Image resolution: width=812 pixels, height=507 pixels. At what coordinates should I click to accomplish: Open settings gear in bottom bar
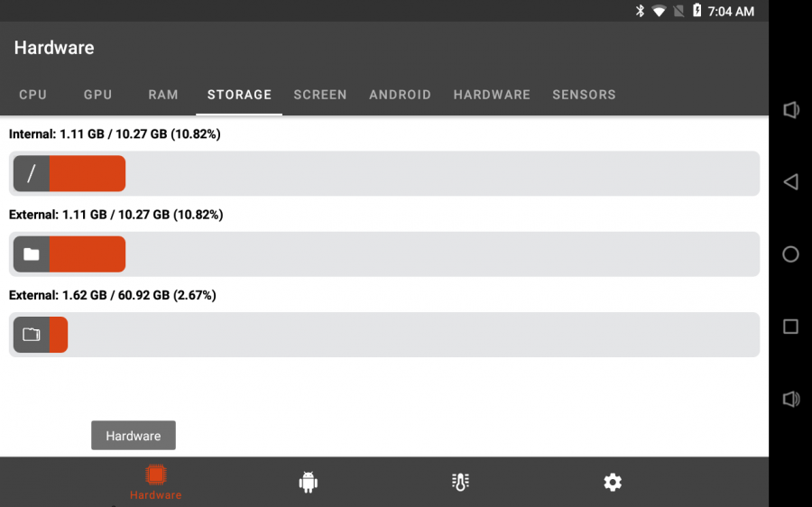(613, 482)
